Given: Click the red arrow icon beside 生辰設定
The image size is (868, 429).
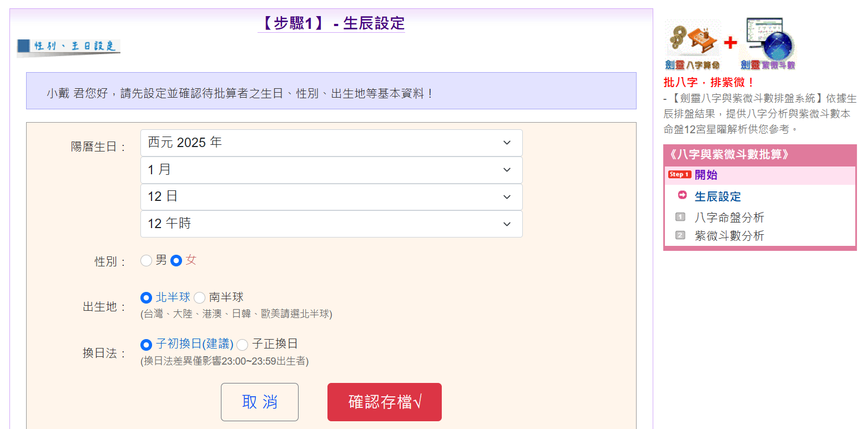Looking at the screenshot, I should point(683,195).
